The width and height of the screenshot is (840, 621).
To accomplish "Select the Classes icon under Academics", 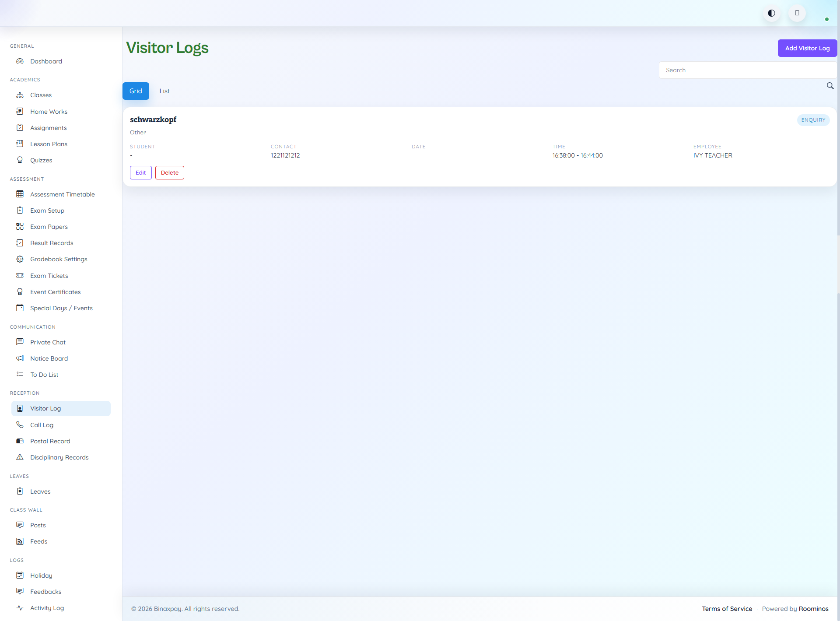I will (20, 95).
